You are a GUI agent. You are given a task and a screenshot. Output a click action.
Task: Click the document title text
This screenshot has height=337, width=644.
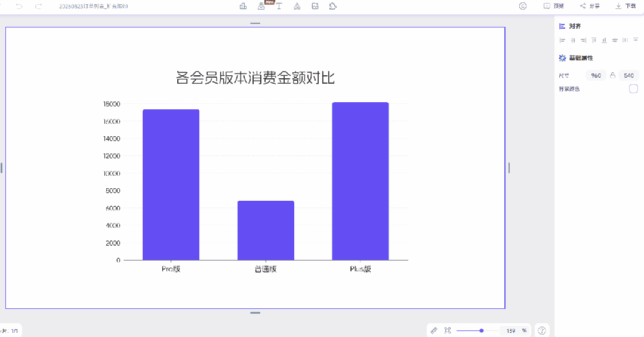pos(93,6)
